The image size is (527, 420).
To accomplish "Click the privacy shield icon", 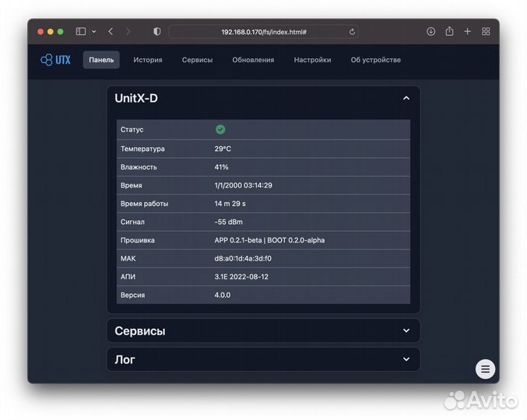I will 156,32.
